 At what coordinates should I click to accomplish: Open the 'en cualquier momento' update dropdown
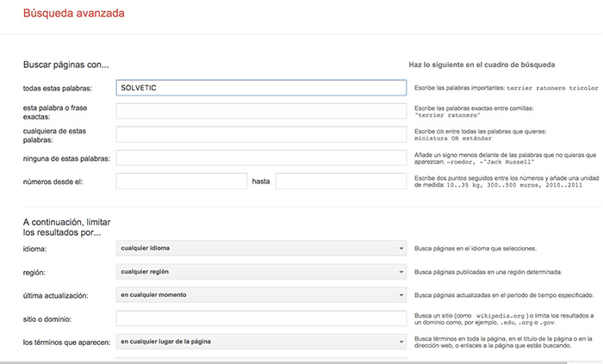coord(261,295)
